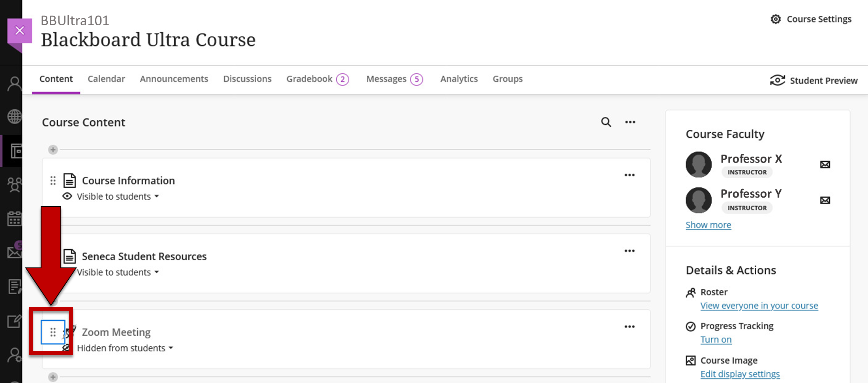Open Course Content more options ellipsis
This screenshot has height=383, width=868.
coord(630,122)
